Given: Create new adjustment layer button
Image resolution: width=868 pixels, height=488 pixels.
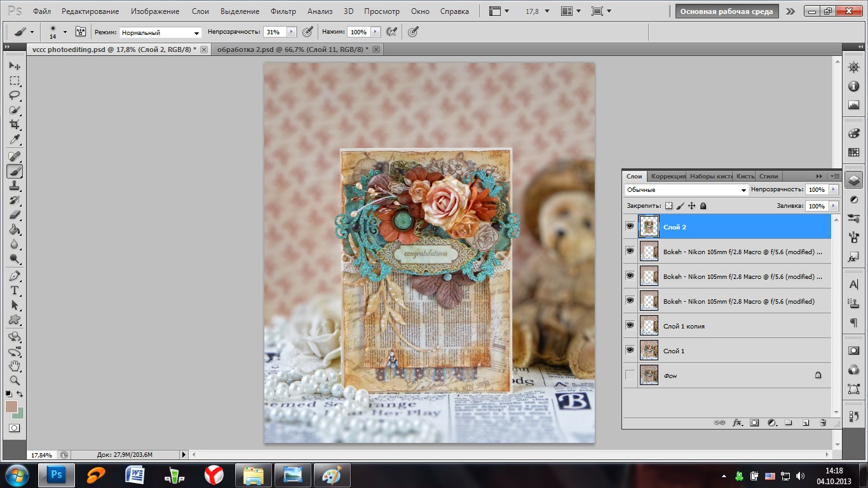Looking at the screenshot, I should tap(771, 422).
